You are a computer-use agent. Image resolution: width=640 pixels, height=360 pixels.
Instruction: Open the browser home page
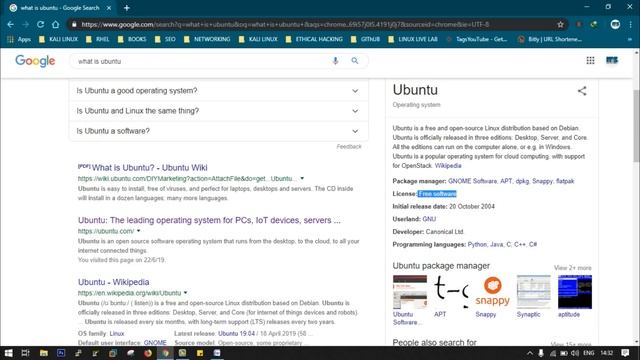(56, 24)
